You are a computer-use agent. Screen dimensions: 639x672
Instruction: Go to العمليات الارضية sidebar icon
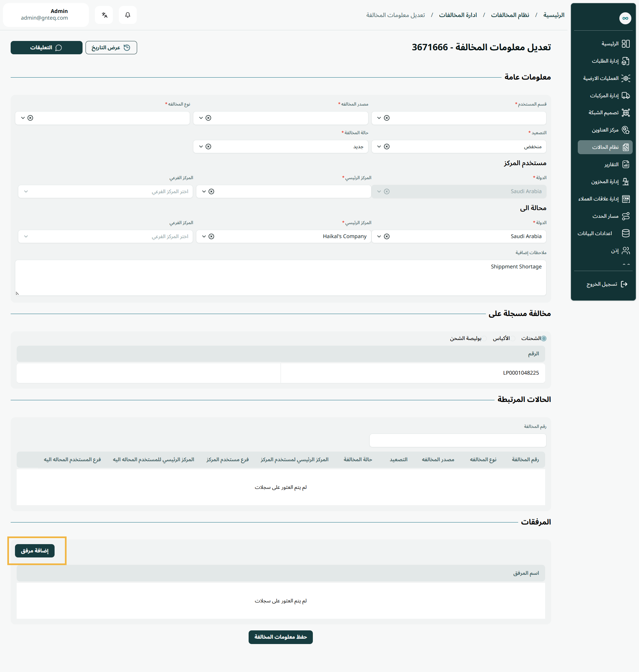[625, 78]
